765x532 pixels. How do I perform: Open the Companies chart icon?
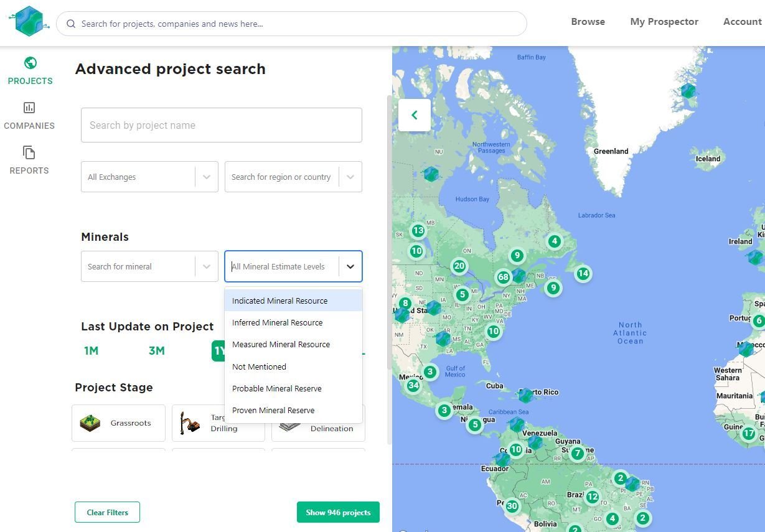[29, 108]
